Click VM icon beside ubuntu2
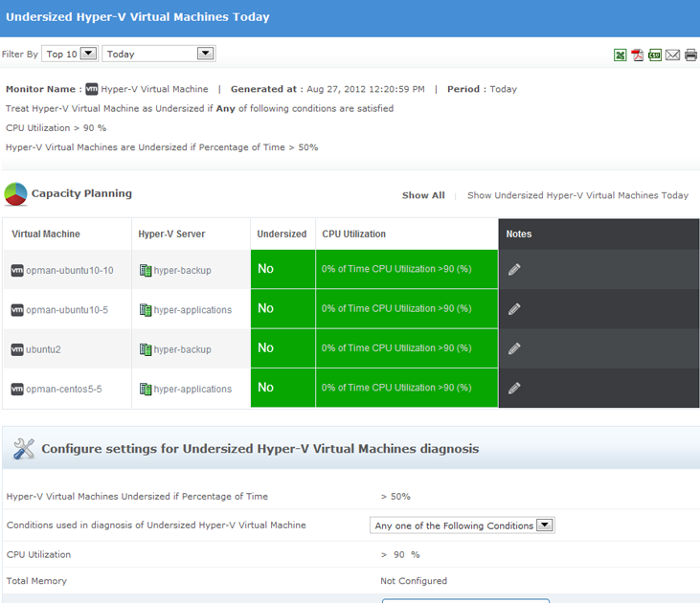Viewport: 700px width, 603px height. tap(17, 349)
